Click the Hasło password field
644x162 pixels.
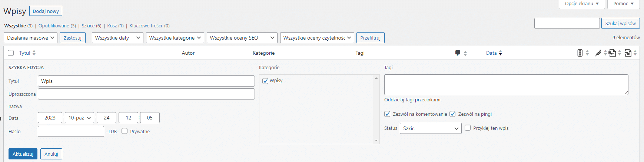(x=71, y=131)
